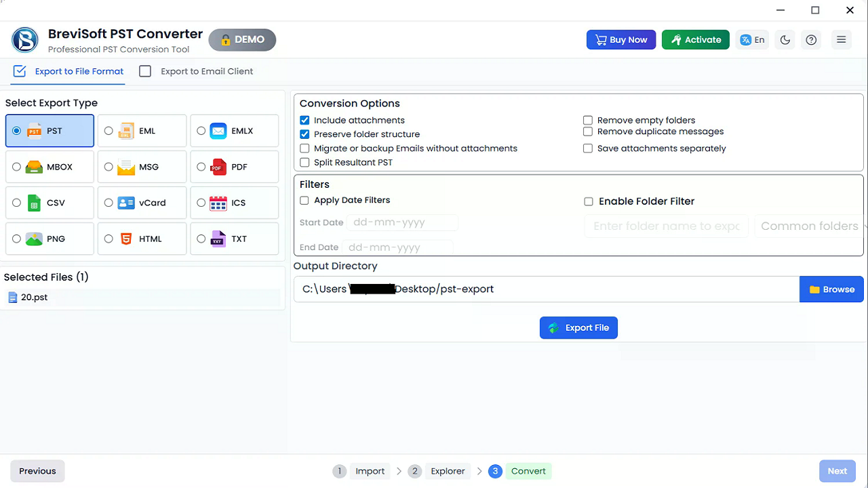This screenshot has height=488, width=868.
Task: Select the EML radio button
Action: [108, 131]
